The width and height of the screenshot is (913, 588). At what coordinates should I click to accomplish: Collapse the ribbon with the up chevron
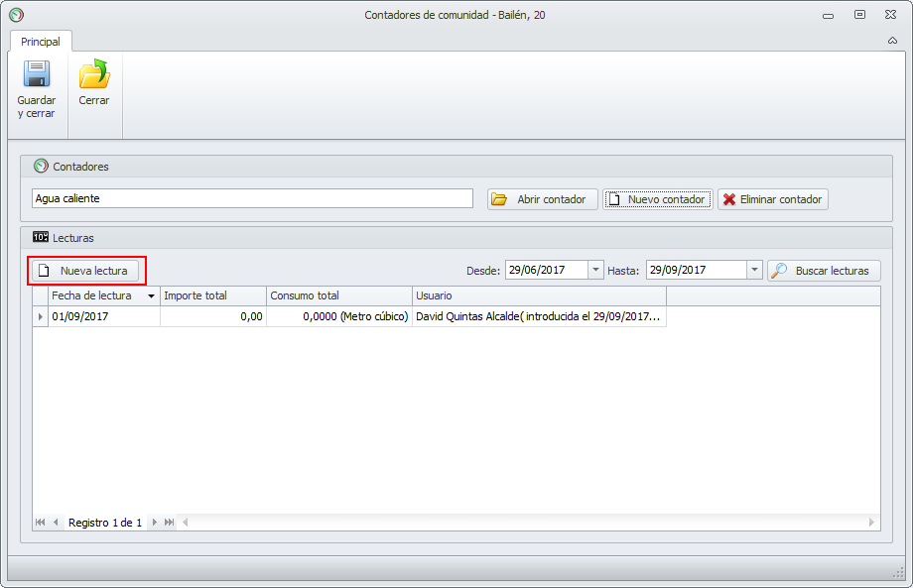[892, 41]
